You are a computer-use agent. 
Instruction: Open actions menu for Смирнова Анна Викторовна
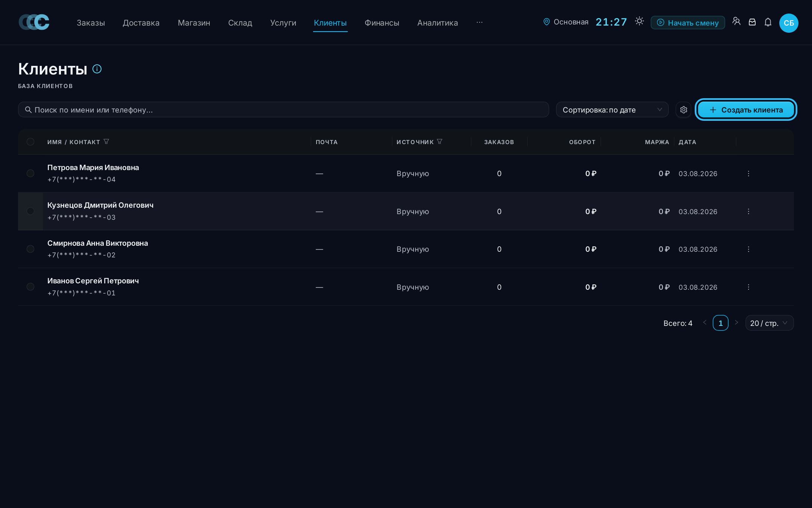tap(748, 249)
